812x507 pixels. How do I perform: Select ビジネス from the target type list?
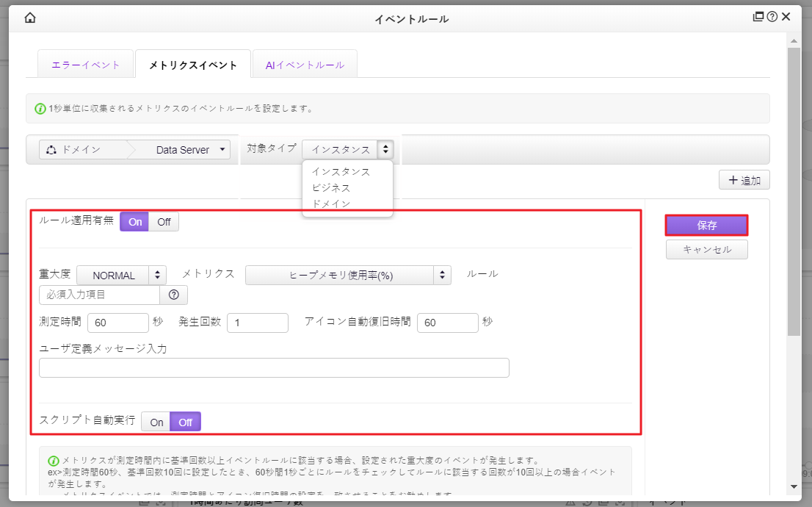click(331, 187)
